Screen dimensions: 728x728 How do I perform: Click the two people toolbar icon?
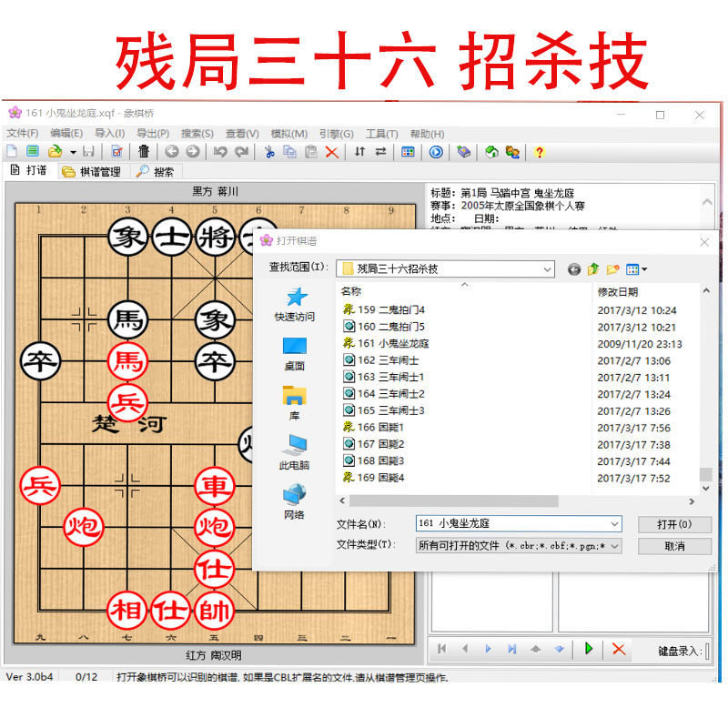pyautogui.click(x=512, y=152)
